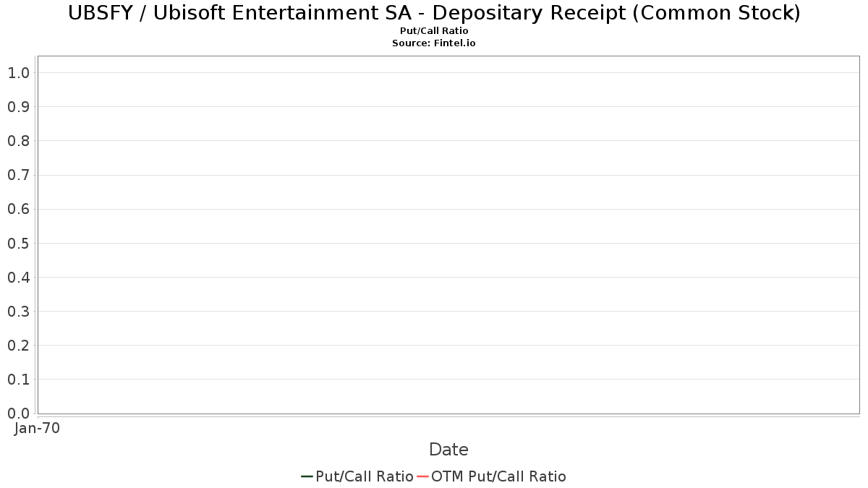Click the 0.6 y-axis tick label

[18, 210]
